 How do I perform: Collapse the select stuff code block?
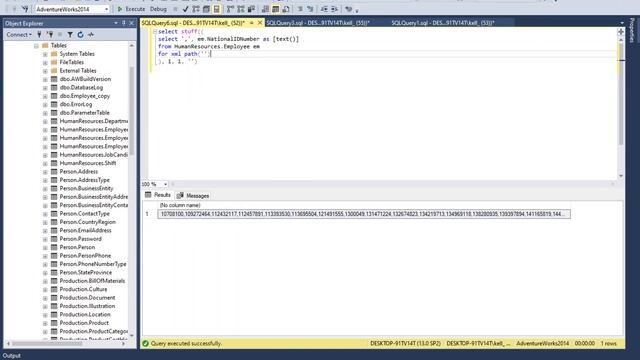(155, 31)
